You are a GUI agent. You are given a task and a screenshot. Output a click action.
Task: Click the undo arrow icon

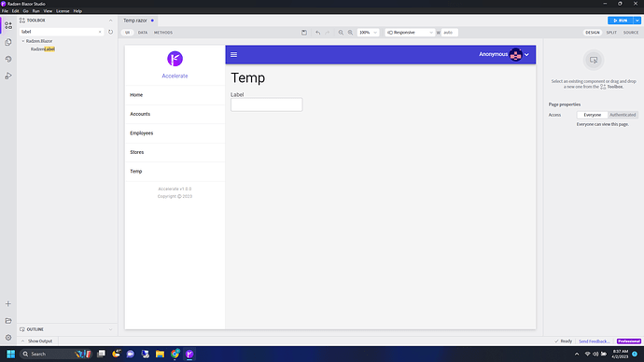tap(317, 33)
